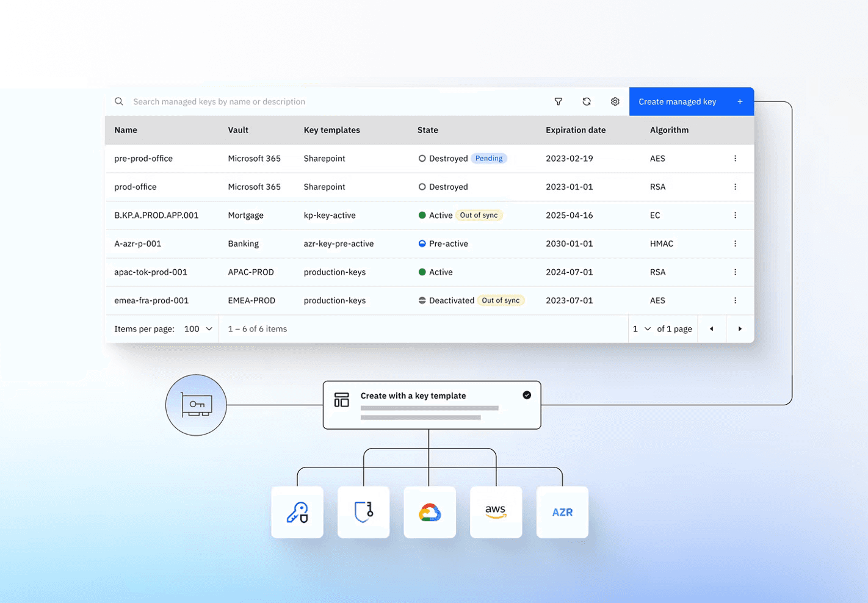Open the filter icon next to search
This screenshot has height=603, width=868.
point(558,101)
